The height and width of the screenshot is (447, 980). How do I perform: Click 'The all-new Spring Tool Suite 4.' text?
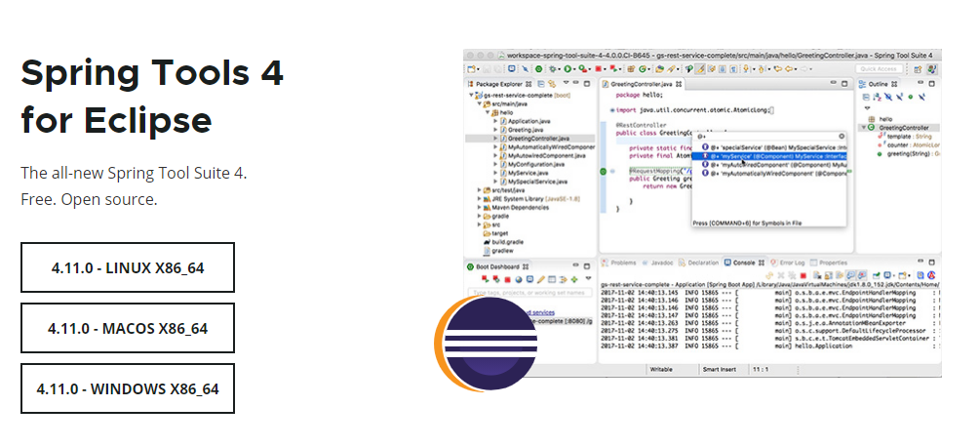(x=134, y=173)
